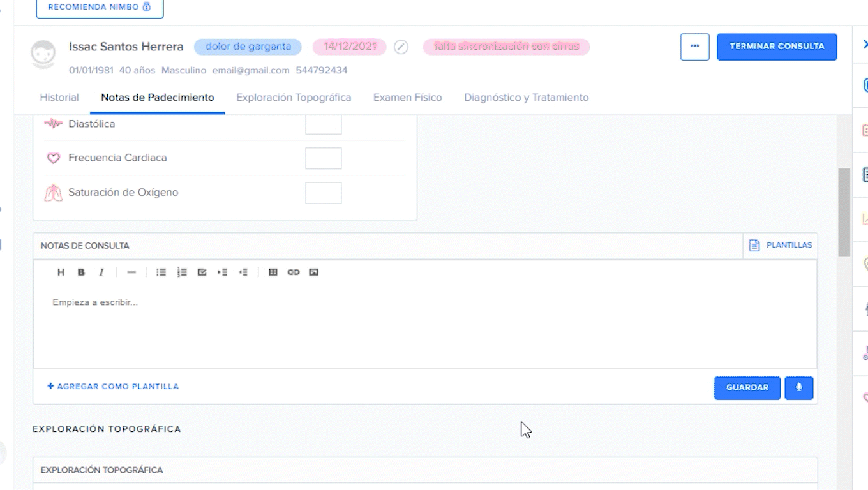Click Agregar Como Plantilla link
Viewport: 868px width, 490px height.
click(x=113, y=386)
